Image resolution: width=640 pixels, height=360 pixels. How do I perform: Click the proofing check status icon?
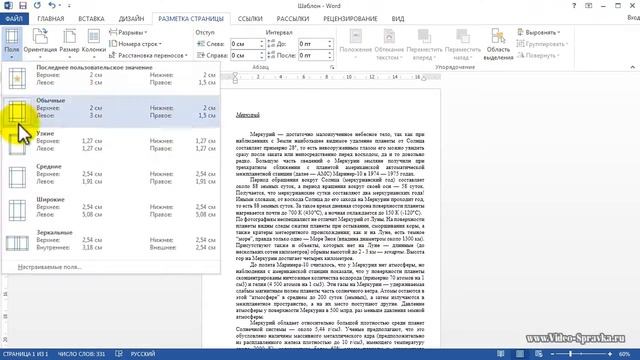click(x=119, y=354)
